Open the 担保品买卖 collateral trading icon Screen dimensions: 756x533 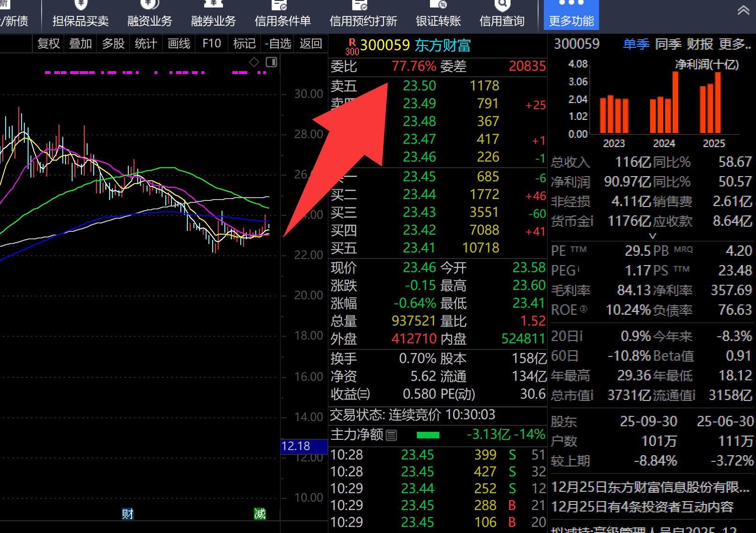[81, 14]
